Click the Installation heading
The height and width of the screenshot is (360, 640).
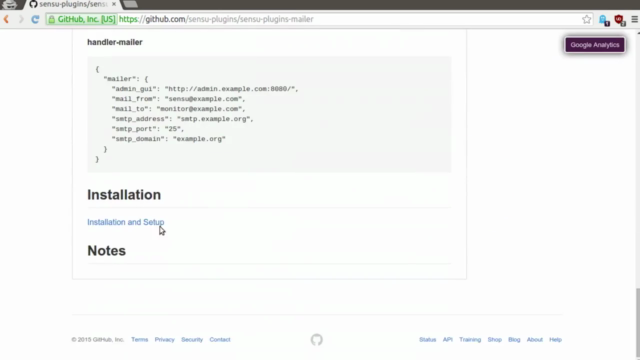124,195
